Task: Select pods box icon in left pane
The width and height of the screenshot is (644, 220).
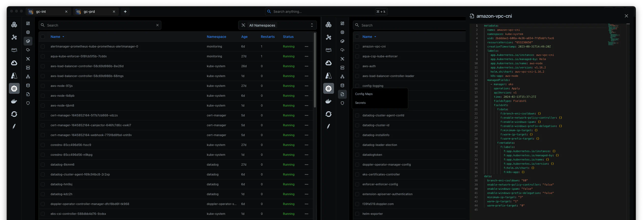Action: (x=28, y=41)
